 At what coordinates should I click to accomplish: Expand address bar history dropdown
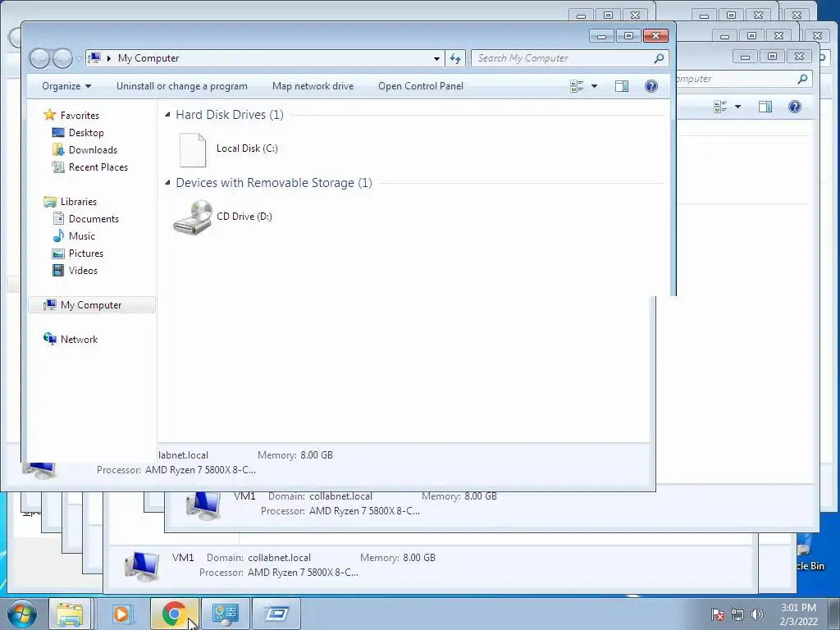pyautogui.click(x=436, y=58)
